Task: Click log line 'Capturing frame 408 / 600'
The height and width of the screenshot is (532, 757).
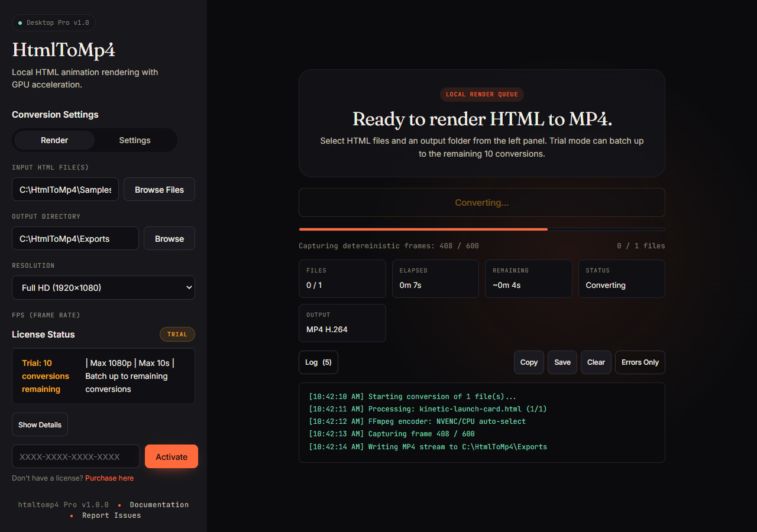Action: [392, 434]
